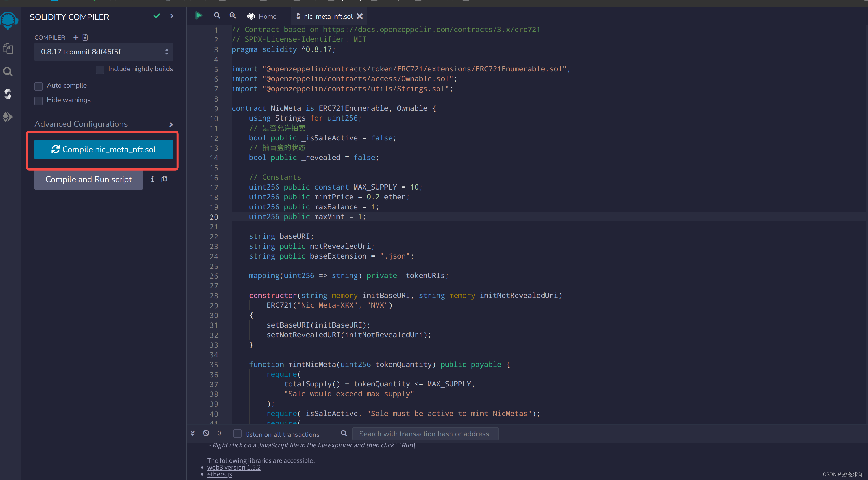Open the search-in-files sidebar icon
The height and width of the screenshot is (480, 868).
pyautogui.click(x=8, y=71)
